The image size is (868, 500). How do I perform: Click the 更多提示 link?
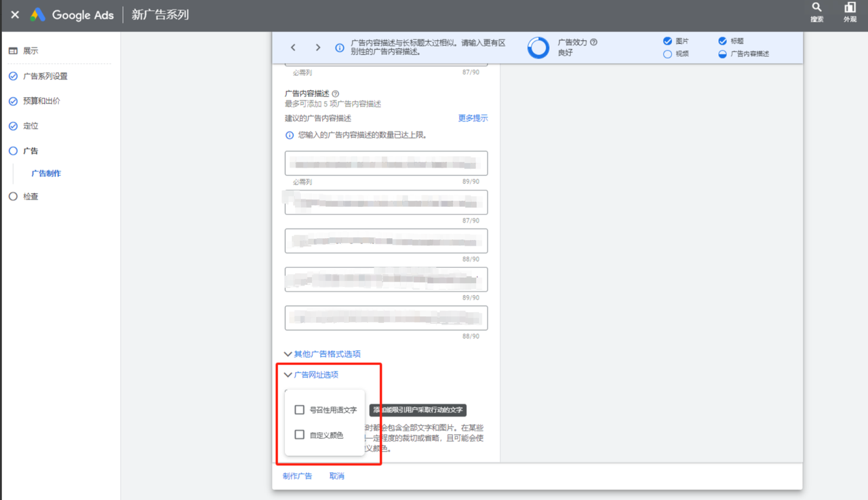(473, 118)
